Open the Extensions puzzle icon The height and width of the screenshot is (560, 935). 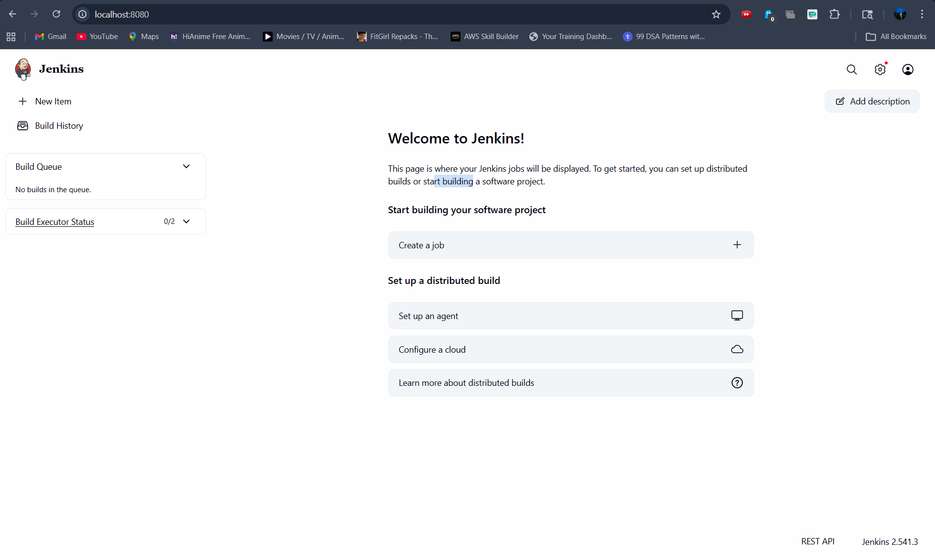[x=835, y=14]
